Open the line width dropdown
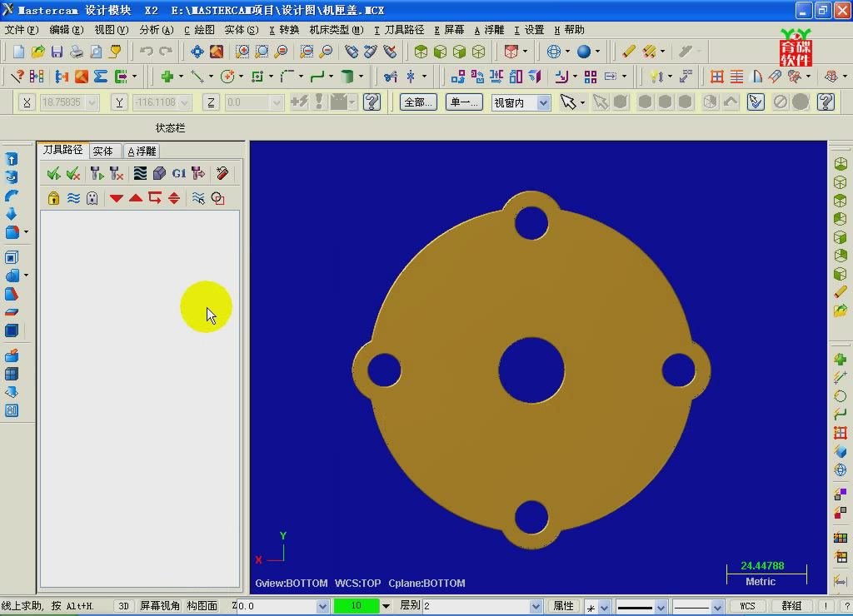853x616 pixels. (x=717, y=606)
